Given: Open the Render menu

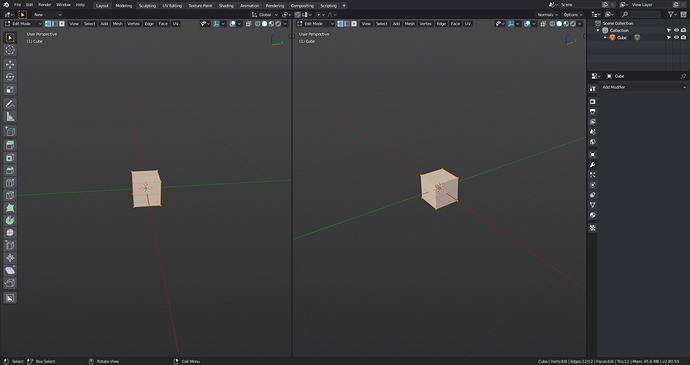Looking at the screenshot, I should [44, 5].
